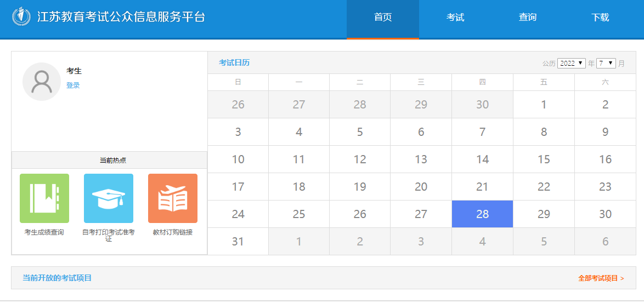Select highlighted date 28 in calendar
The image size is (644, 303).
pyautogui.click(x=482, y=214)
